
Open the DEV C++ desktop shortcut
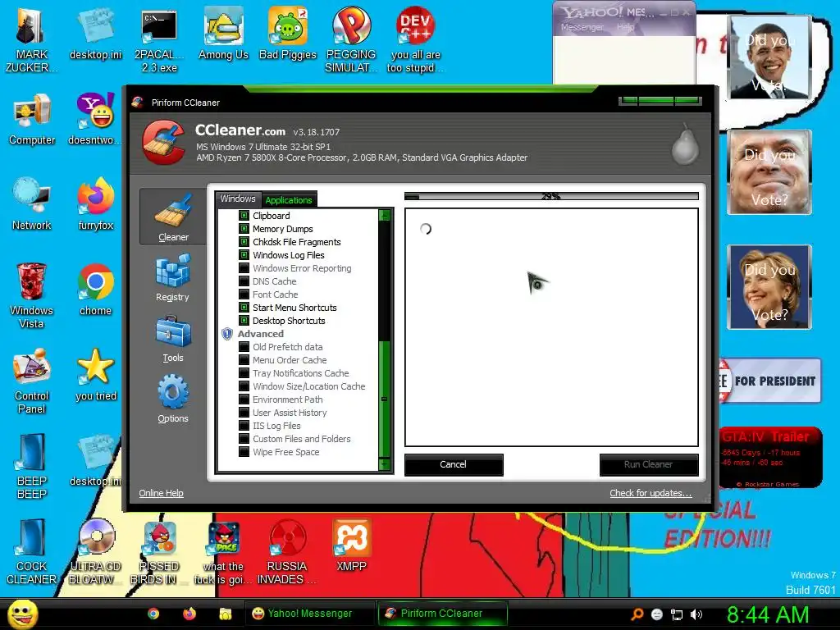coord(415,41)
